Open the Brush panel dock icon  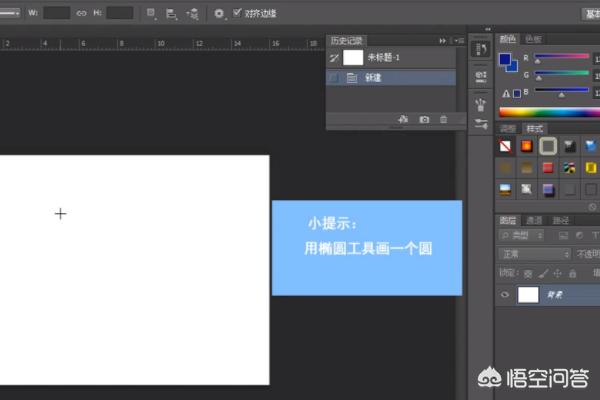click(x=480, y=104)
